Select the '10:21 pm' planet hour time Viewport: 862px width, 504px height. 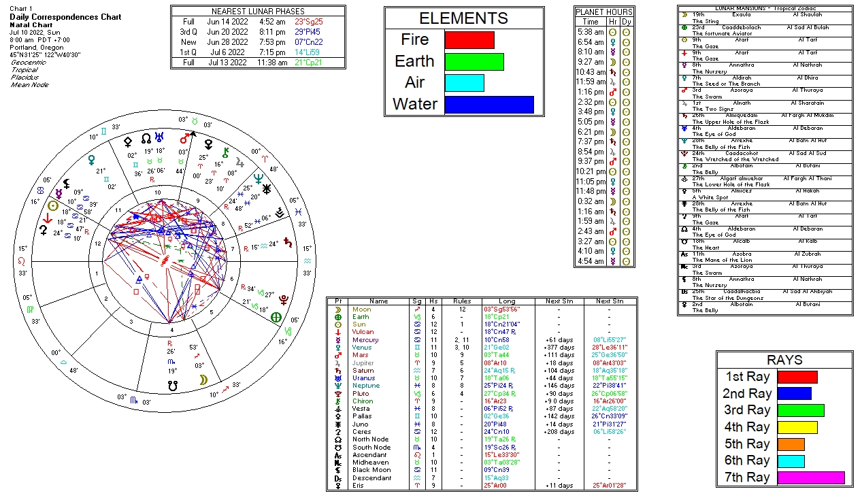pos(590,171)
